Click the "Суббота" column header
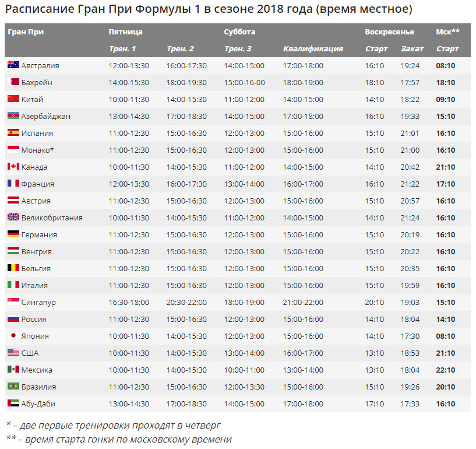 pyautogui.click(x=239, y=32)
